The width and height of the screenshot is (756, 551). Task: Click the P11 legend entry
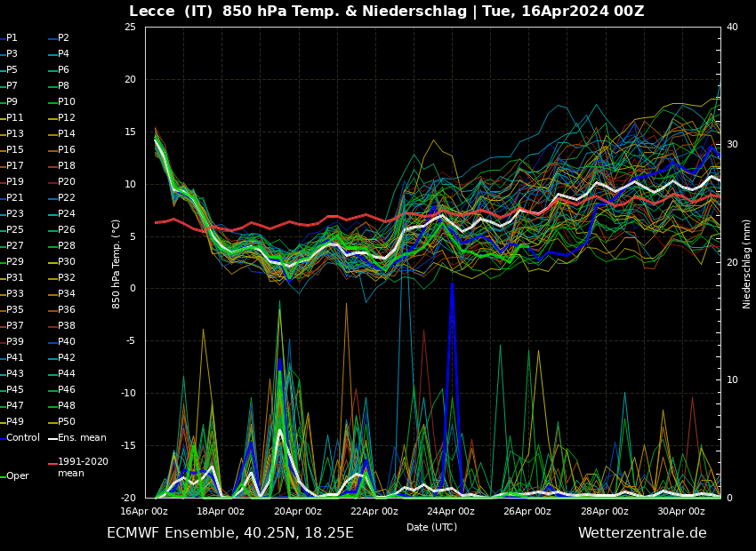click(x=12, y=117)
